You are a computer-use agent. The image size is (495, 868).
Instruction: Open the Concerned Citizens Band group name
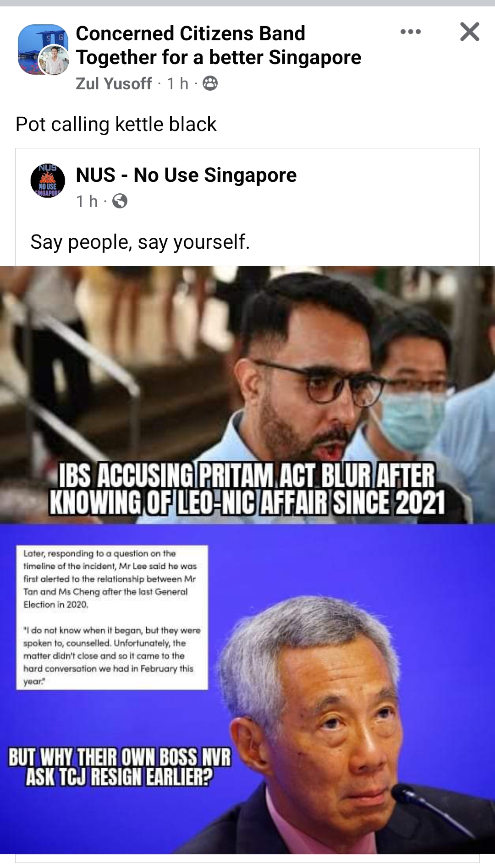pos(218,45)
